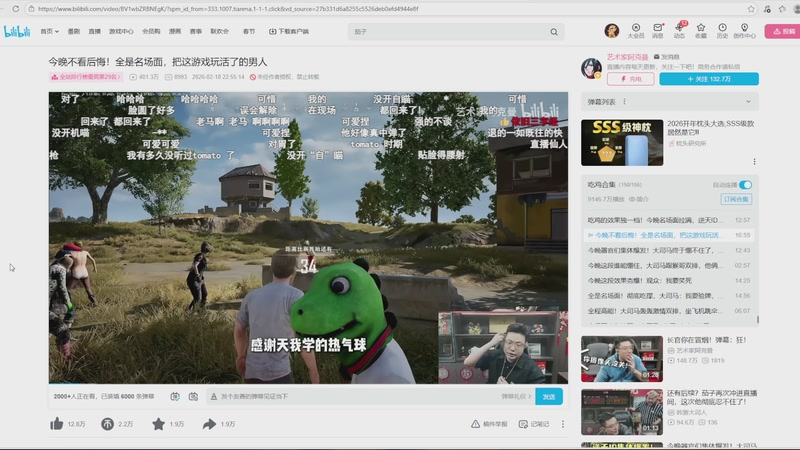Open more options on the SSS级神枕 ad
This screenshot has width=800, height=450.
click(754, 162)
